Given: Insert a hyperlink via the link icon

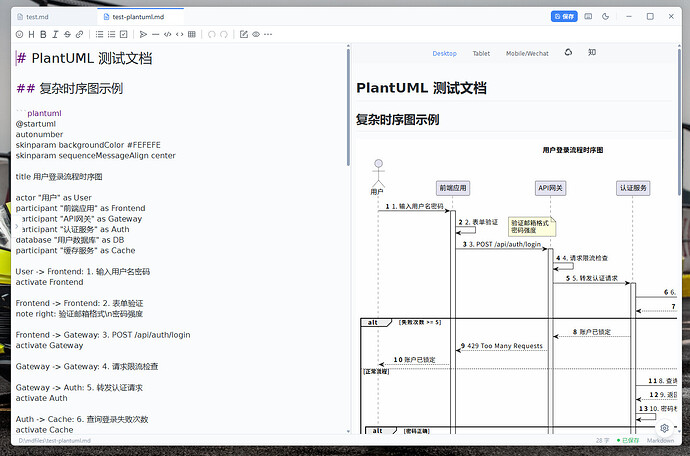Looking at the screenshot, I should (80, 34).
